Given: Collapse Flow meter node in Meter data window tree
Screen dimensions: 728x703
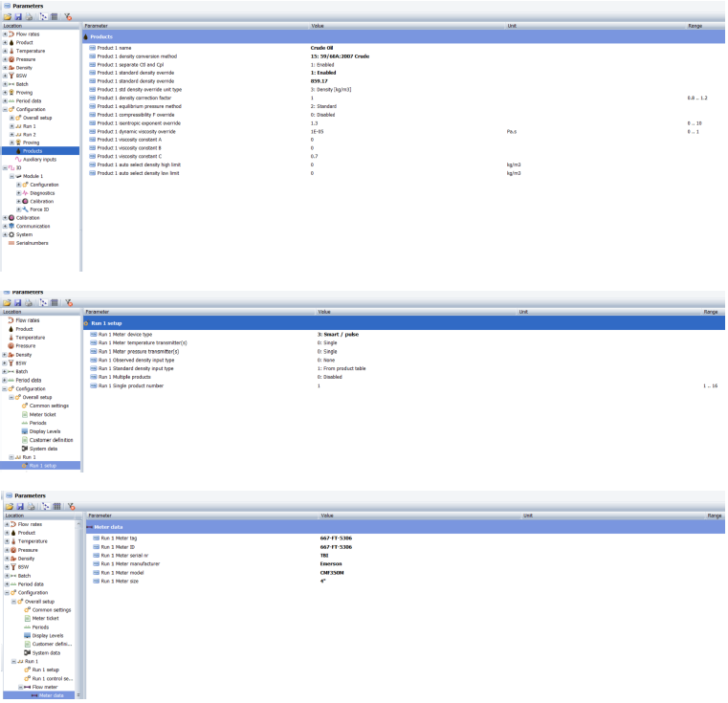Looking at the screenshot, I should pyautogui.click(x=20, y=687).
